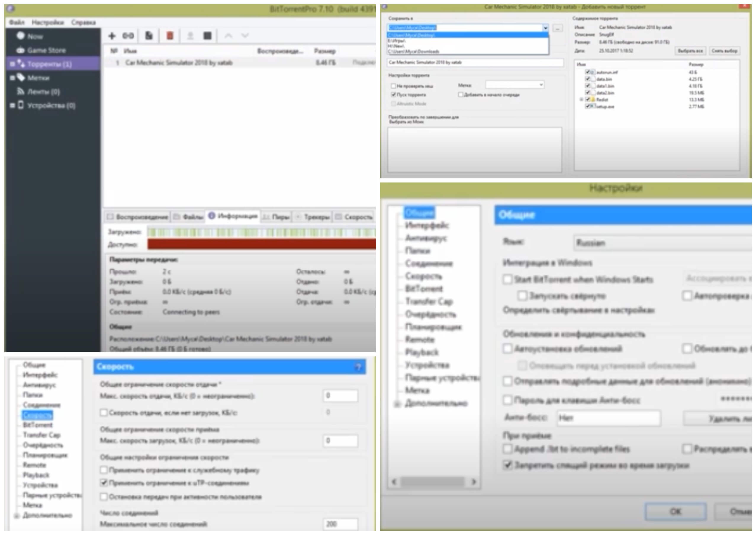Expand Дополнительно beside the Скорость settings panel
The width and height of the screenshot is (756, 535).
click(17, 515)
